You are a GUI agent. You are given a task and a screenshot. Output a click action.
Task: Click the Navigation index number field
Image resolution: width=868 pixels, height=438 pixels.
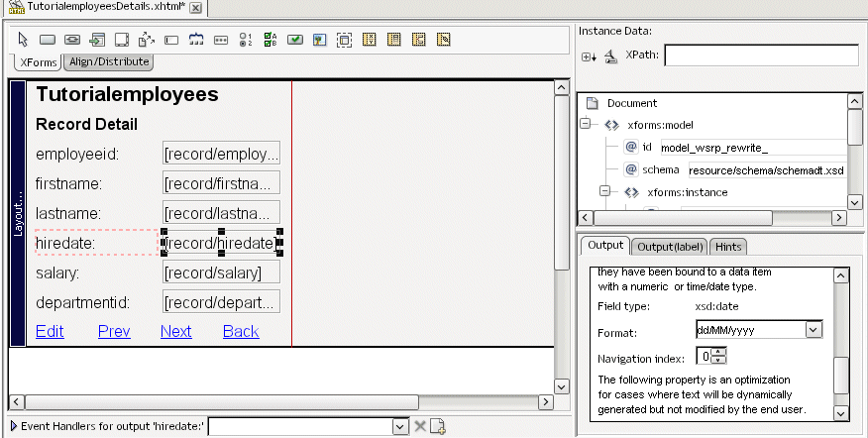click(705, 357)
